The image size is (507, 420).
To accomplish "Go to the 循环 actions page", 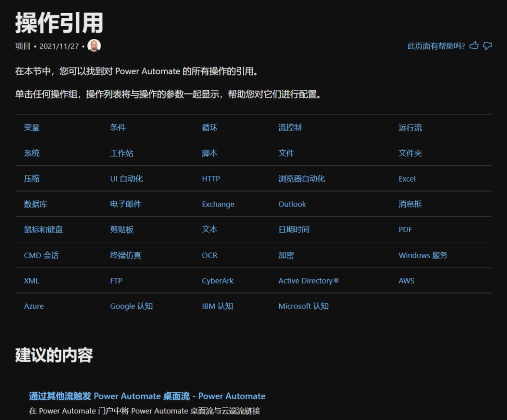I will (209, 127).
